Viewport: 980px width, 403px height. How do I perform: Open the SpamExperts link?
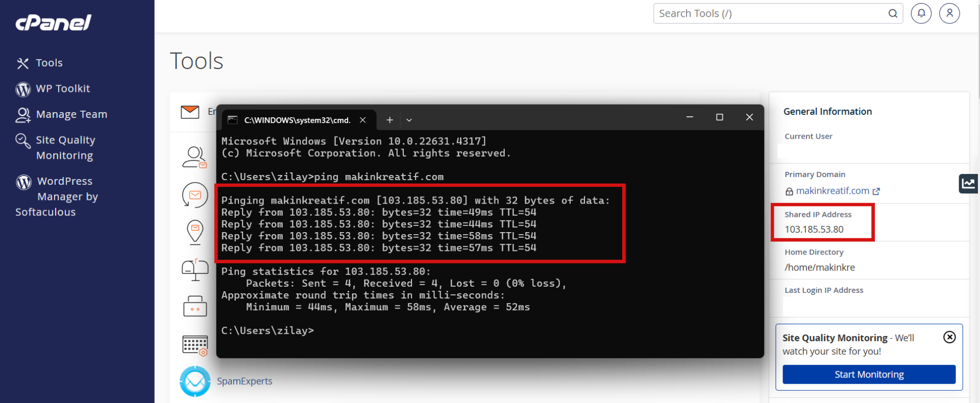244,381
